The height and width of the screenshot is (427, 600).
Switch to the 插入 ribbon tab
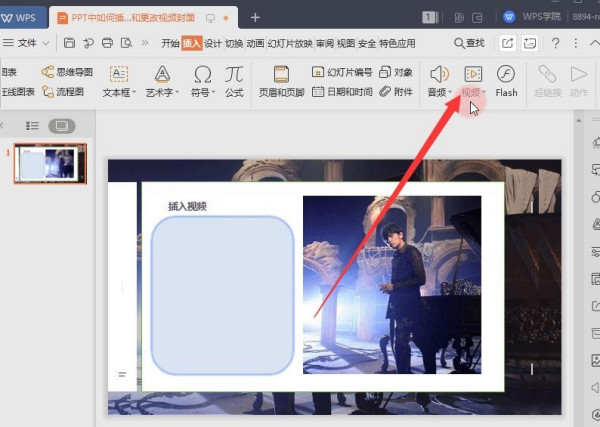[192, 43]
